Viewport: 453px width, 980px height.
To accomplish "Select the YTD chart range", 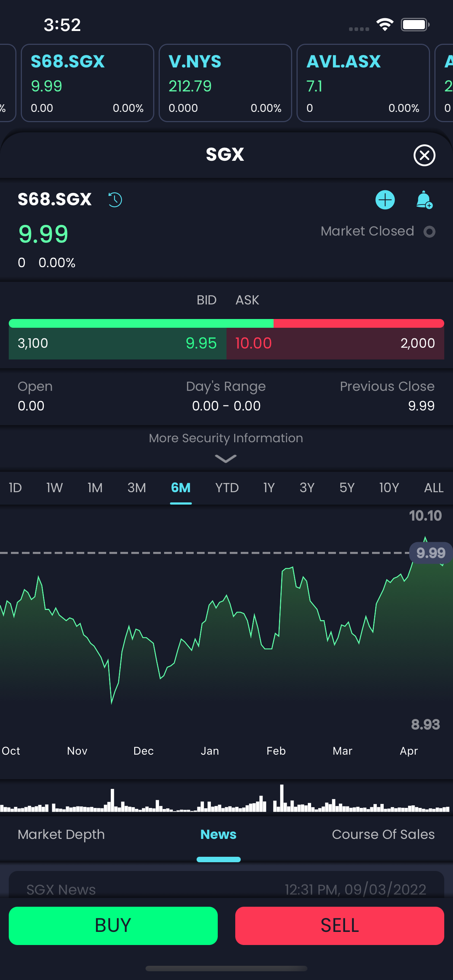I will click(227, 487).
